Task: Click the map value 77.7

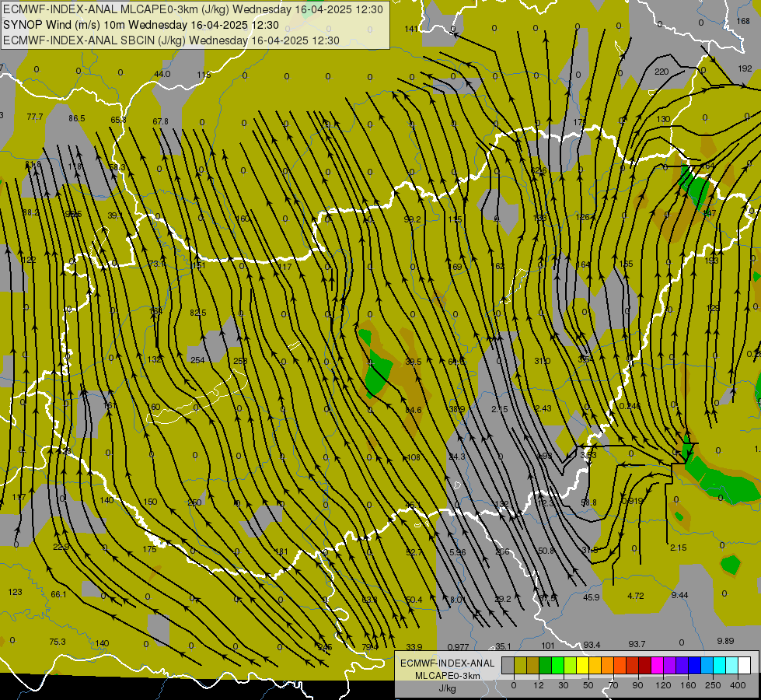Action: coord(35,117)
